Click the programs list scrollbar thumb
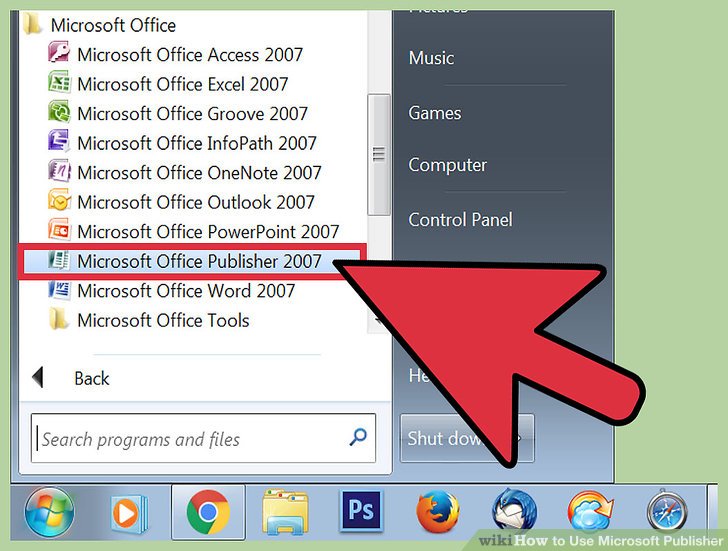The image size is (728, 551). pyautogui.click(x=379, y=155)
